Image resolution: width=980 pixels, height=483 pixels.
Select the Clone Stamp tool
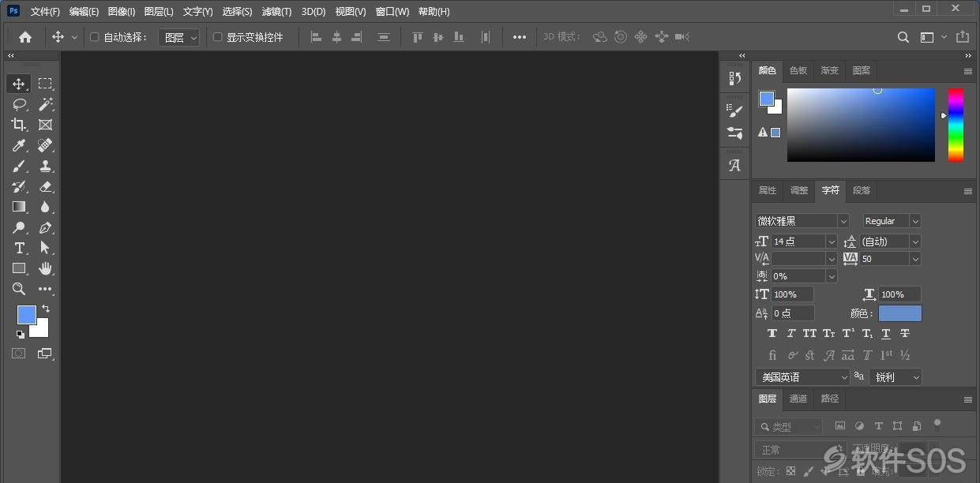pos(46,166)
